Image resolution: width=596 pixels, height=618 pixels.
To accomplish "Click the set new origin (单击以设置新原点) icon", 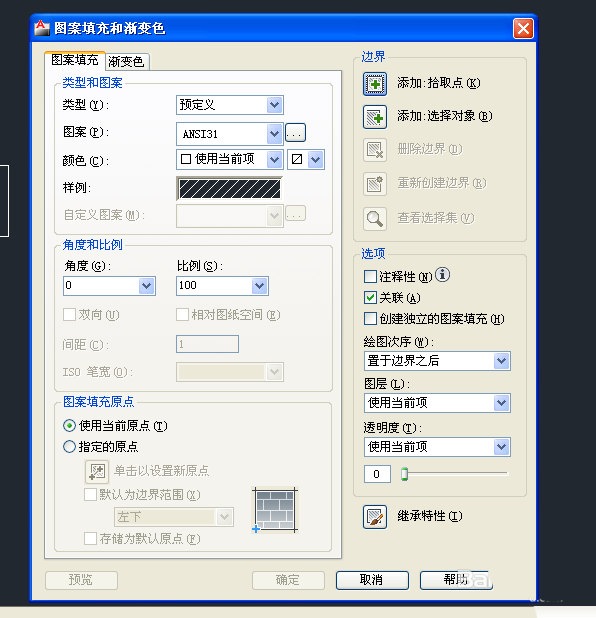I will [x=97, y=472].
